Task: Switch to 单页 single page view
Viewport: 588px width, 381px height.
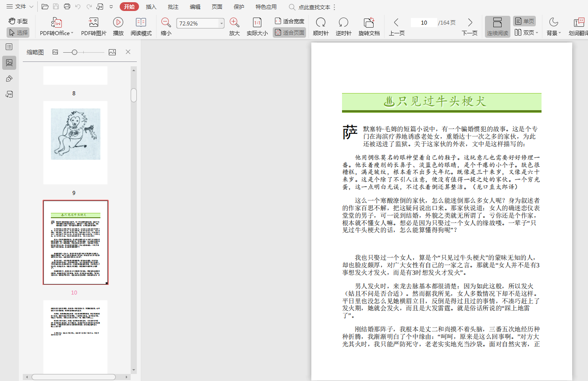Action: point(524,21)
